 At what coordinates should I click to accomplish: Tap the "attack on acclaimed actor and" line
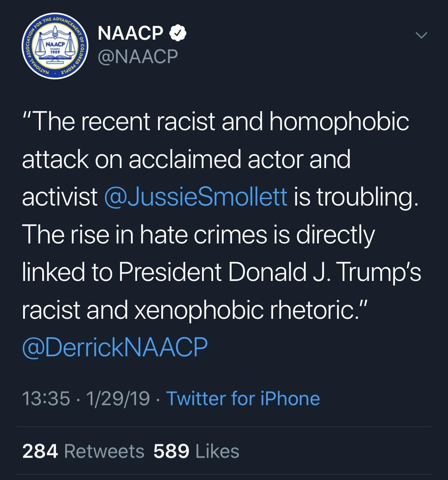click(x=186, y=159)
